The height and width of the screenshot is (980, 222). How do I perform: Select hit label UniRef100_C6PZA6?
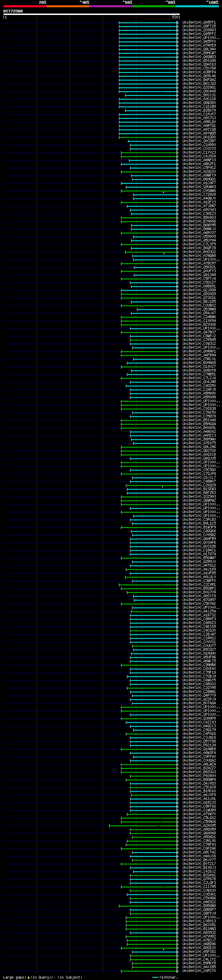point(199,848)
